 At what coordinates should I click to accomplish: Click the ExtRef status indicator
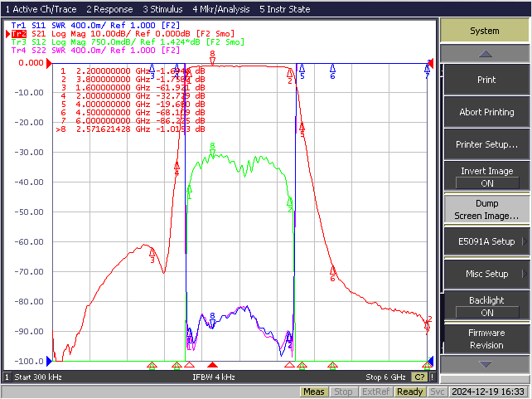coord(375,392)
